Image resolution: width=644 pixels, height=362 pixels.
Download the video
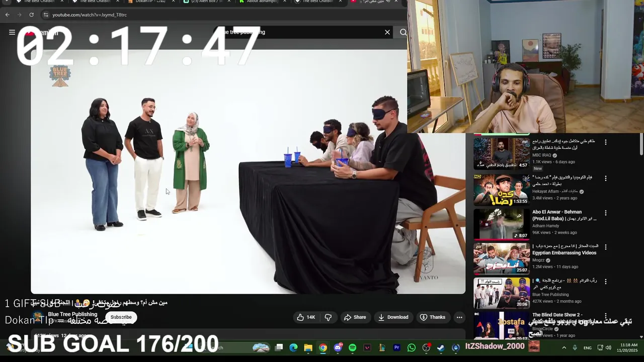393,317
